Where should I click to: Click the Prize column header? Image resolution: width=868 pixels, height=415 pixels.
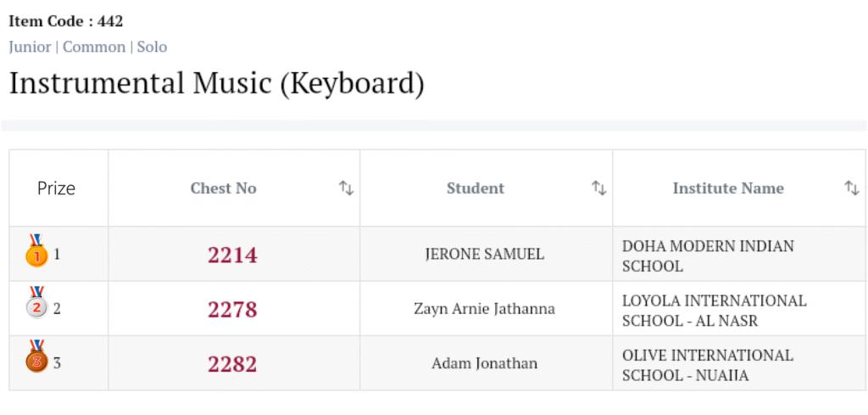pyautogui.click(x=56, y=188)
